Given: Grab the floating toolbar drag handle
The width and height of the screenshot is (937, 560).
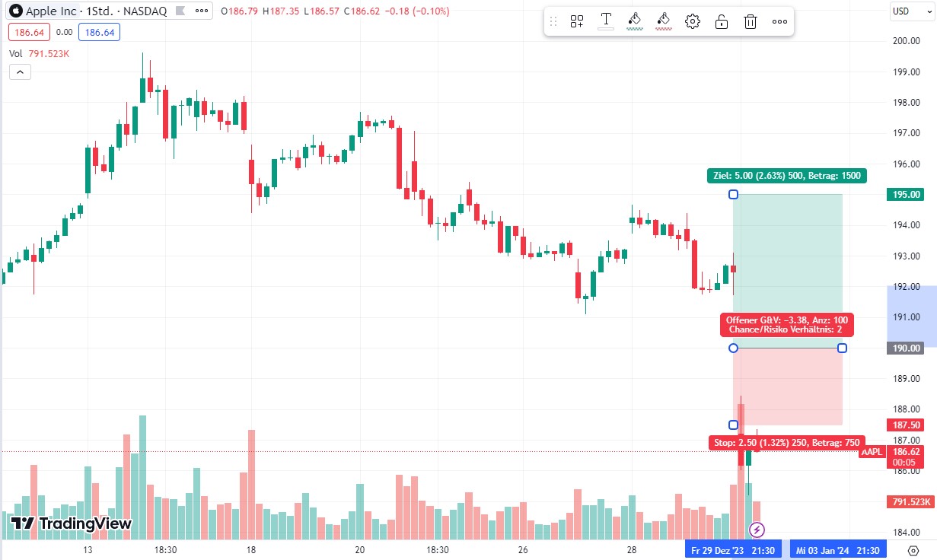Looking at the screenshot, I should tap(553, 21).
